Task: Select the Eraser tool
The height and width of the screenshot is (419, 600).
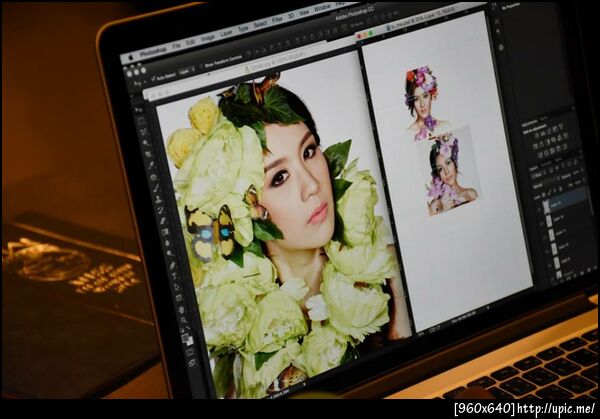Action: (x=164, y=221)
